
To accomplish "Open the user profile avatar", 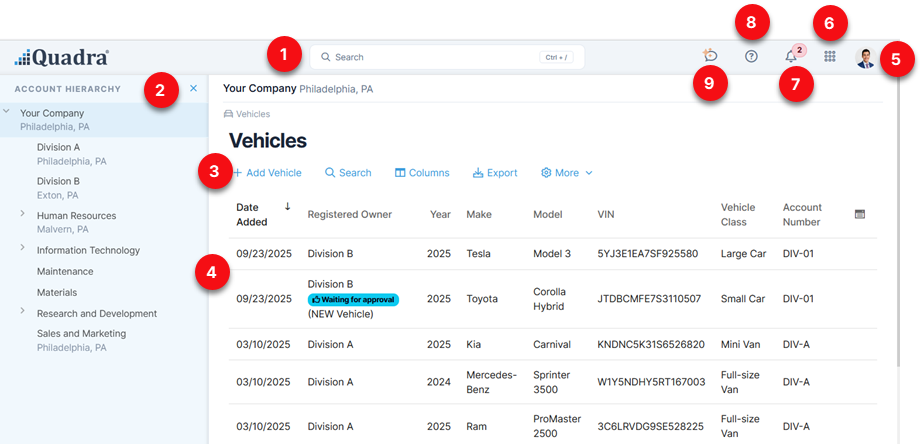I will [x=865, y=58].
